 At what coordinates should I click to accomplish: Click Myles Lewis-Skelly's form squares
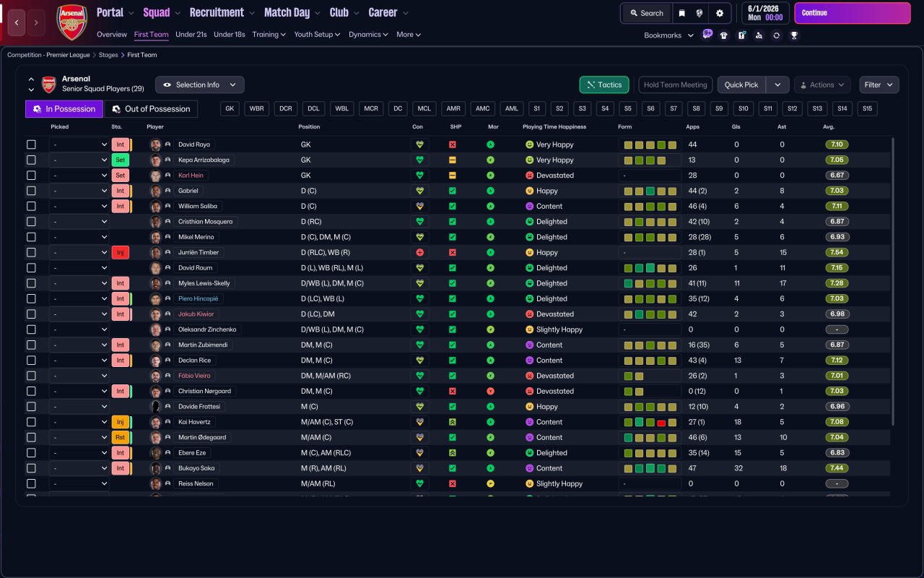(650, 283)
